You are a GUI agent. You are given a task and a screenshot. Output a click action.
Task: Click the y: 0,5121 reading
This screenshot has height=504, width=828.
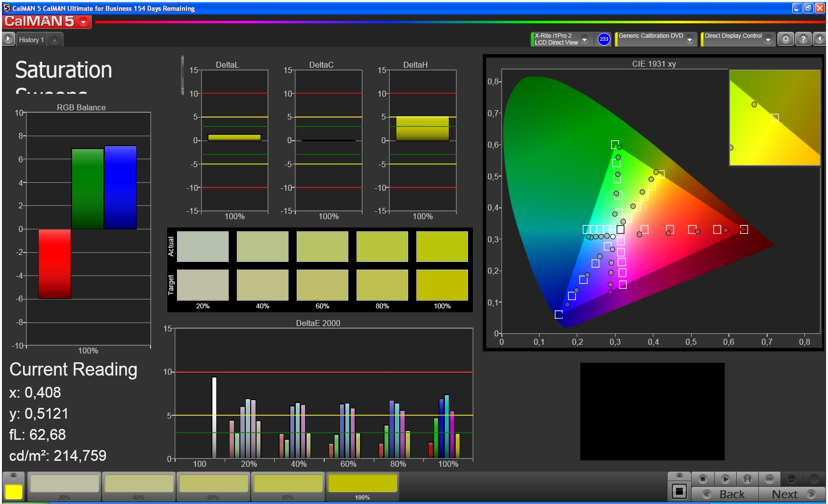click(x=39, y=413)
